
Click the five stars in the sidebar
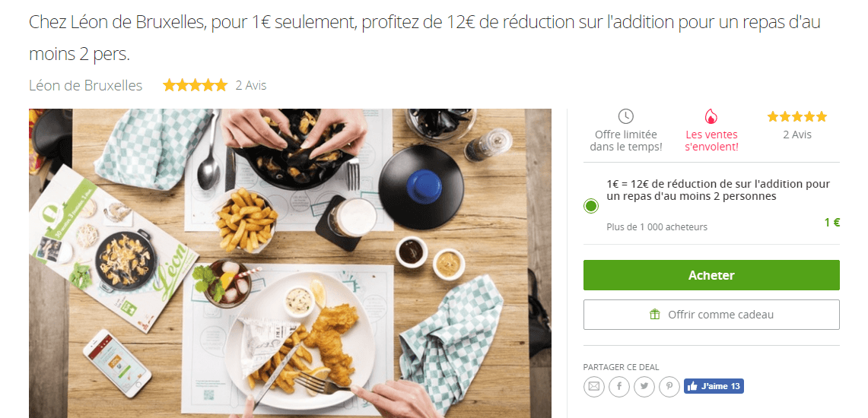click(x=797, y=117)
